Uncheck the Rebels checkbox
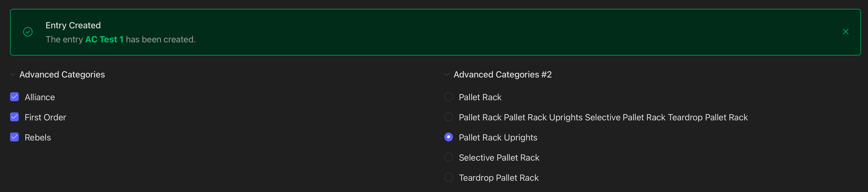This screenshot has width=868, height=192. (15, 137)
